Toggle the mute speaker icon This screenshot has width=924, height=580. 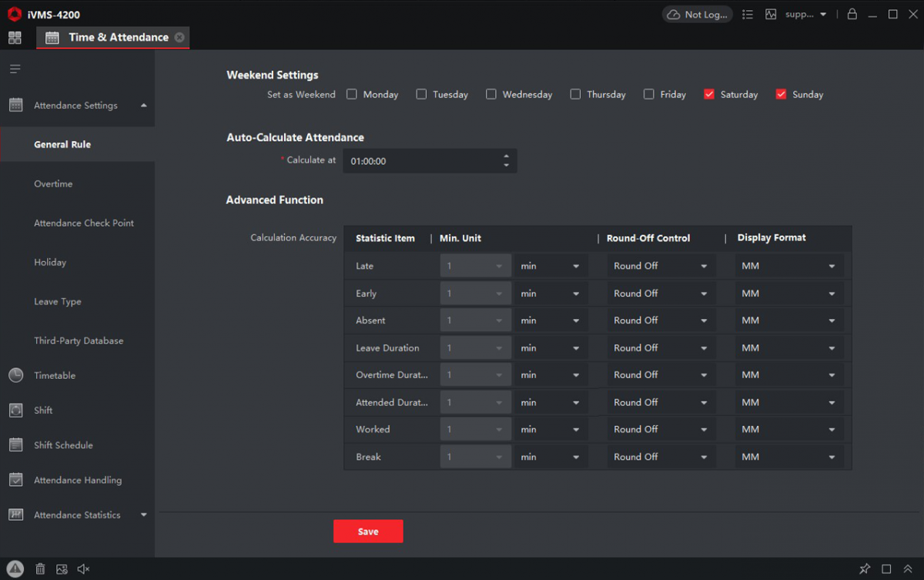point(84,569)
